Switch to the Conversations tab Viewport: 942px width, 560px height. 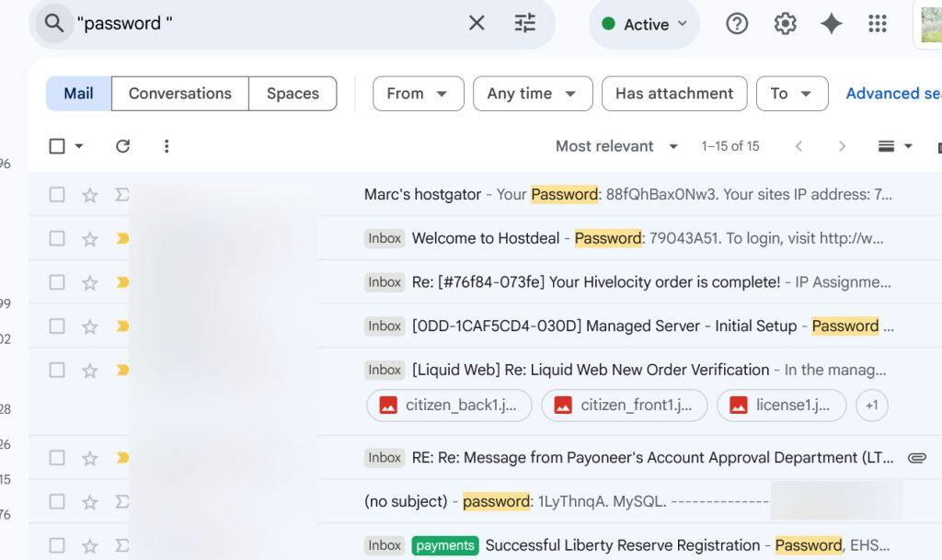[180, 94]
